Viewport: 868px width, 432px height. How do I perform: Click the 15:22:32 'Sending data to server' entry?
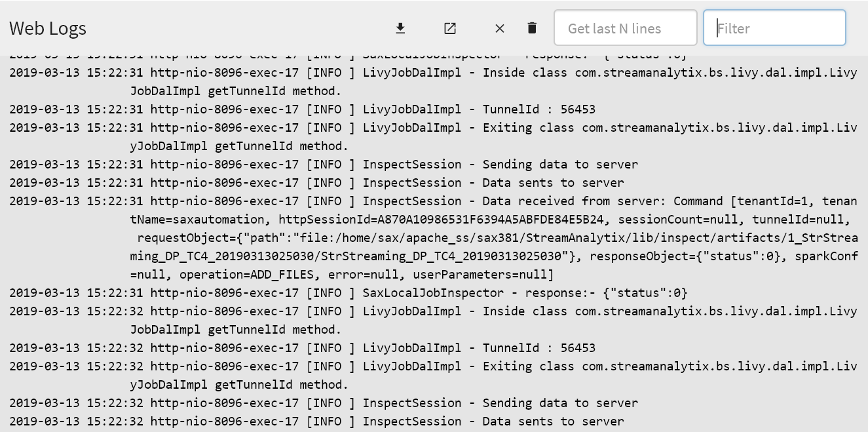pyautogui.click(x=323, y=403)
